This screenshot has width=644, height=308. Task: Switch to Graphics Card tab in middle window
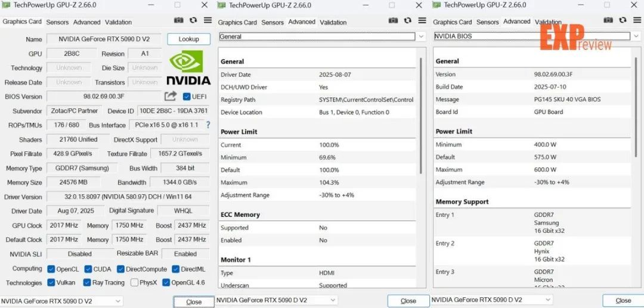tap(237, 23)
